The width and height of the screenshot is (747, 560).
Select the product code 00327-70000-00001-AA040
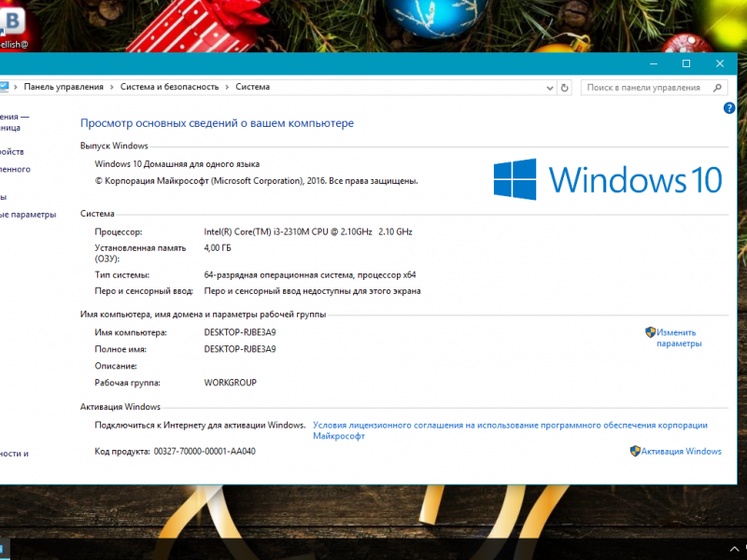click(204, 452)
